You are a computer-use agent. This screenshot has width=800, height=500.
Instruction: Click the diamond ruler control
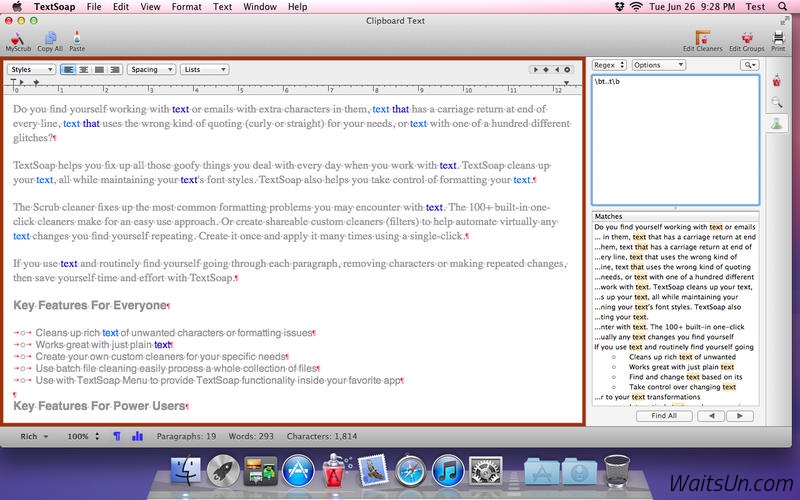pyautogui.click(x=546, y=69)
